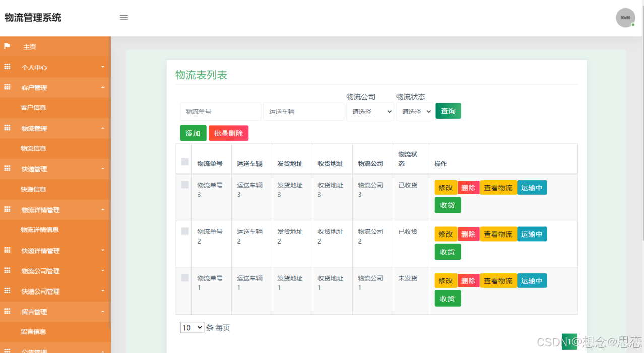The image size is (644, 353).
Task: Click 收货 for 物流单号2 row
Action: coord(447,252)
